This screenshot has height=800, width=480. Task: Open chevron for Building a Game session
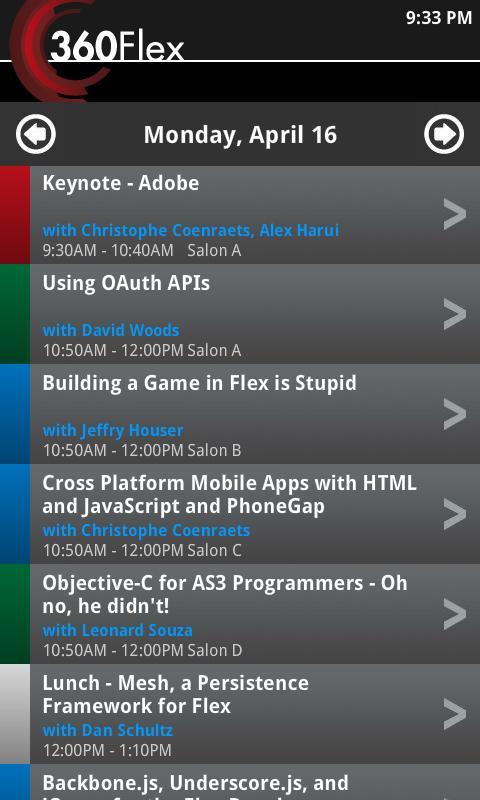[x=455, y=414]
